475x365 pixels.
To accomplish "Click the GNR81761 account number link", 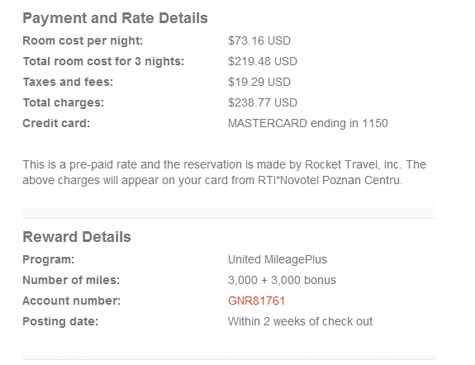I will (256, 301).
